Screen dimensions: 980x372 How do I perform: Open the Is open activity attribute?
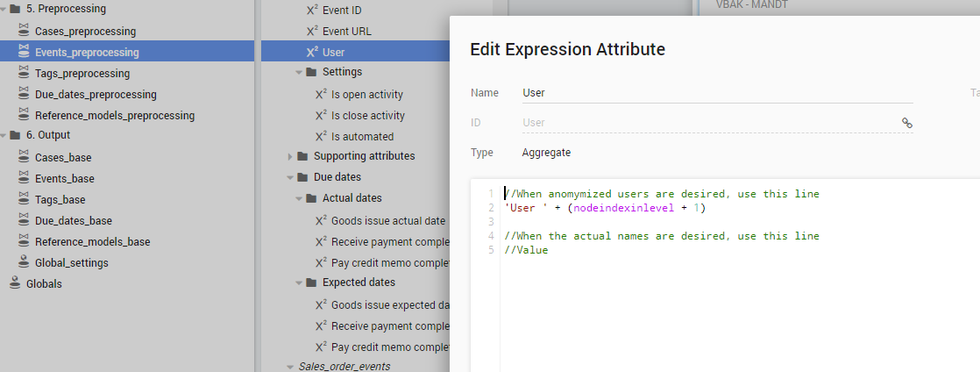(x=366, y=95)
